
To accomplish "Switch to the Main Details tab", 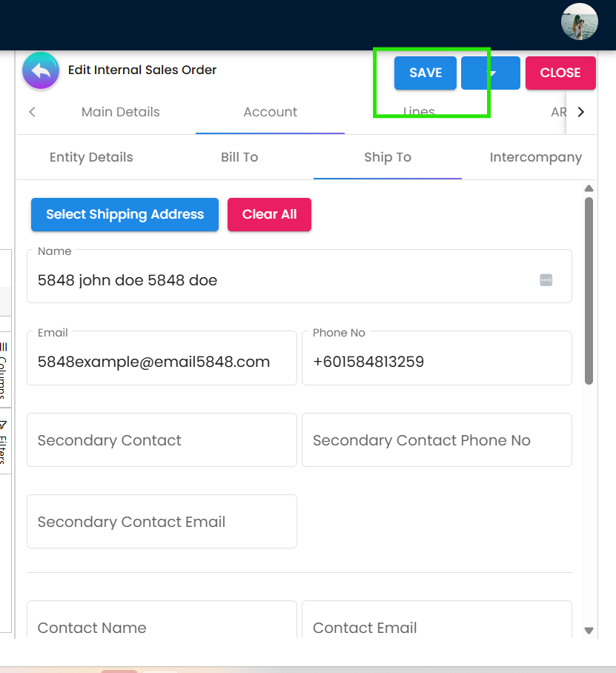I will point(120,112).
